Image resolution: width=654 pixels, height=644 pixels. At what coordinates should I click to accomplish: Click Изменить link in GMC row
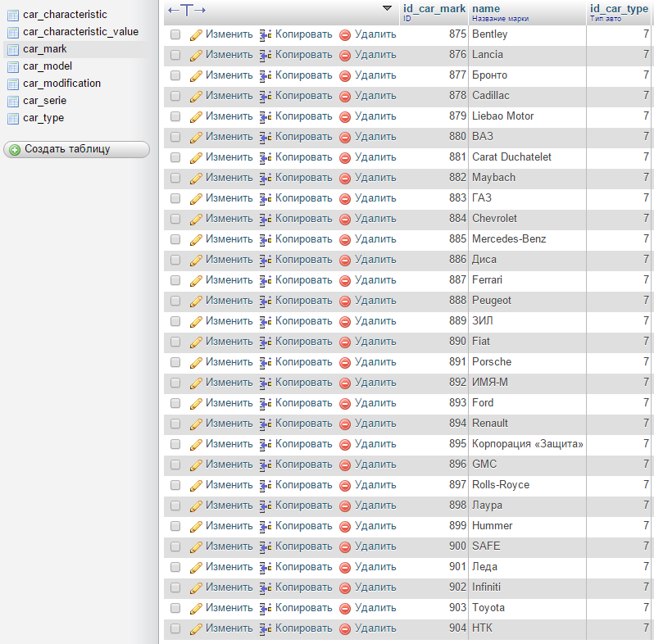click(229, 465)
